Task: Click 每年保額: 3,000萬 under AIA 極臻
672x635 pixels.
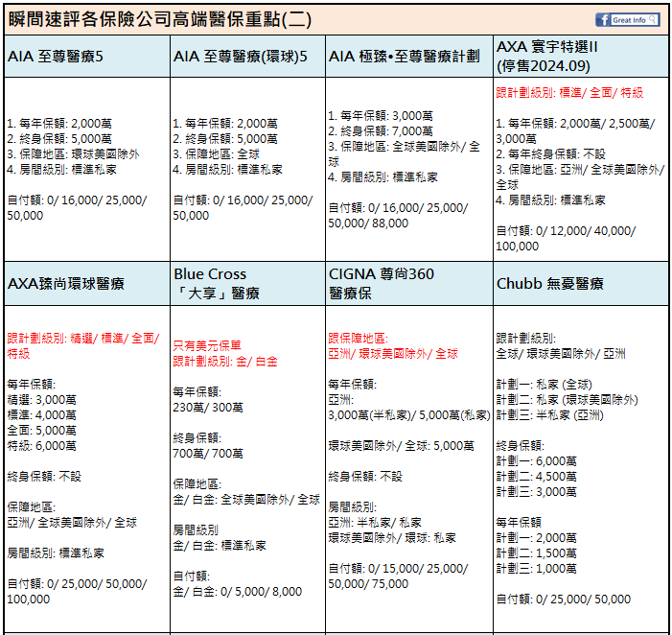Action: tap(381, 116)
